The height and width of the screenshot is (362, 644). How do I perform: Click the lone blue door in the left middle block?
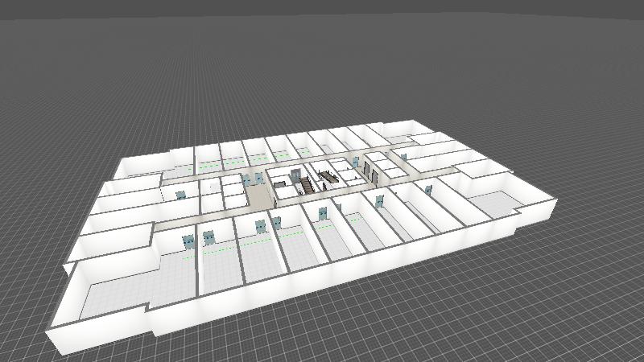click(x=180, y=195)
